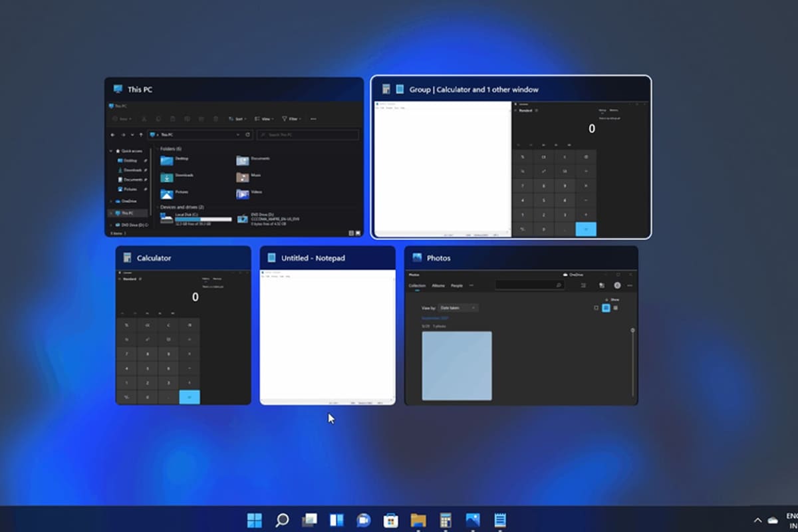Image resolution: width=798 pixels, height=532 pixels.
Task: Open Task View from the taskbar
Action: pyautogui.click(x=309, y=520)
